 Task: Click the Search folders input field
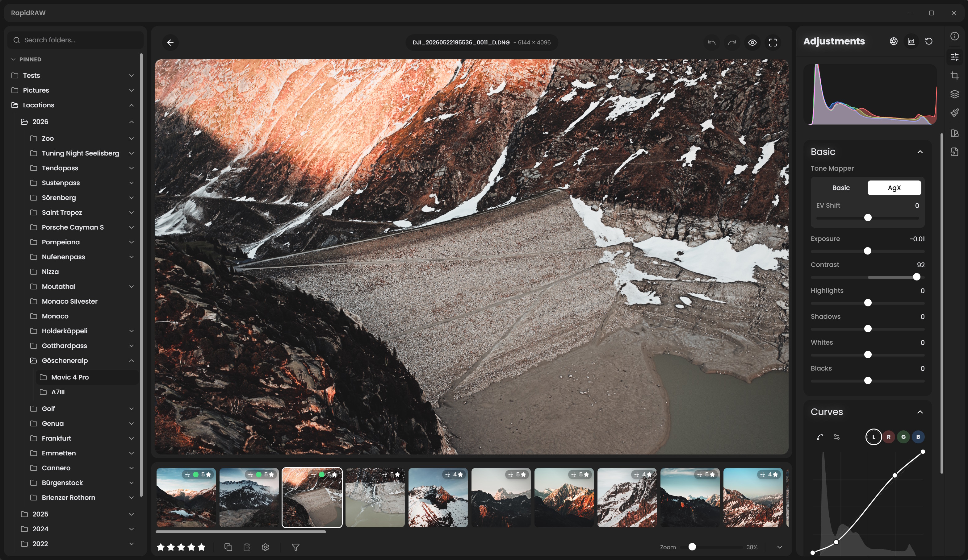[x=76, y=40]
